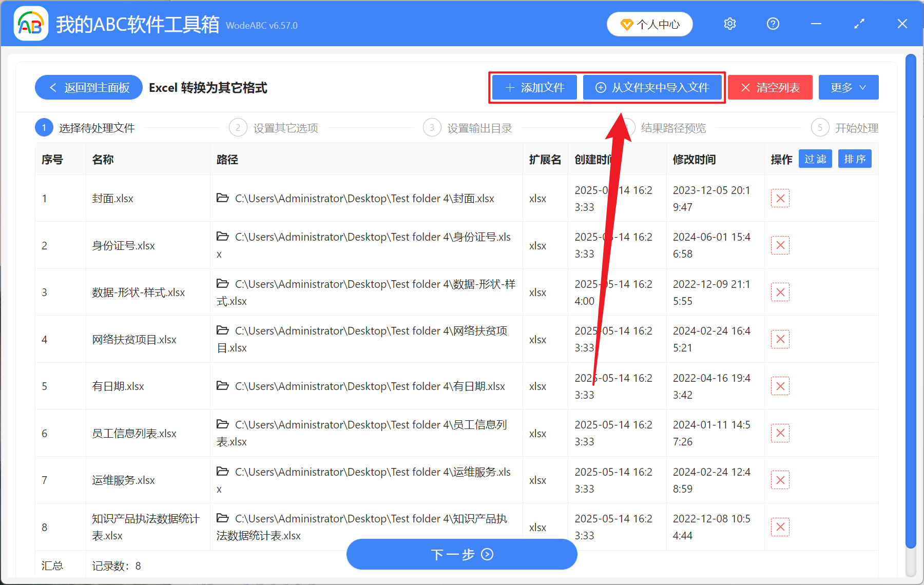
Task: Click the folder icon on 有日期.xlsx row
Action: (222, 386)
